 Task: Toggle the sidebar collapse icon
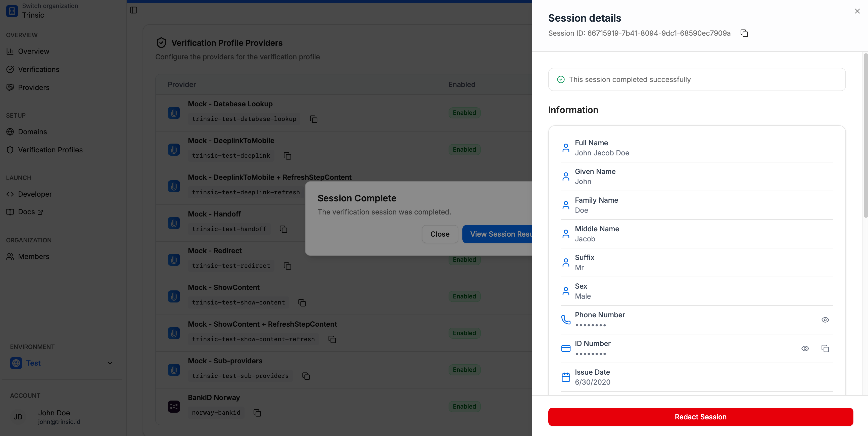[134, 10]
